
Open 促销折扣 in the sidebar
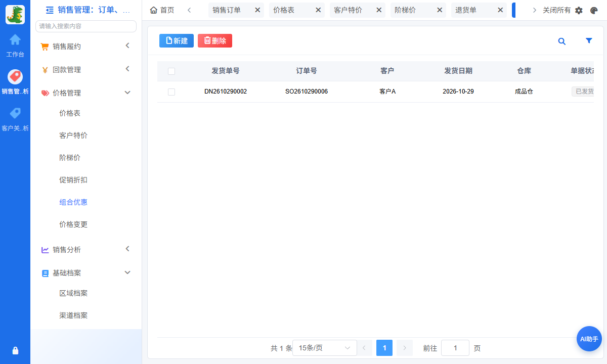click(x=73, y=180)
